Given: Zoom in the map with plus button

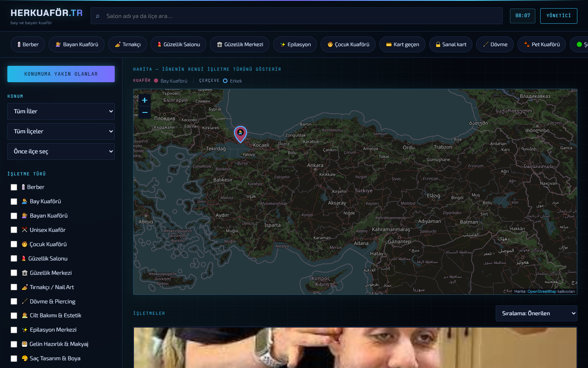Looking at the screenshot, I should pyautogui.click(x=145, y=100).
